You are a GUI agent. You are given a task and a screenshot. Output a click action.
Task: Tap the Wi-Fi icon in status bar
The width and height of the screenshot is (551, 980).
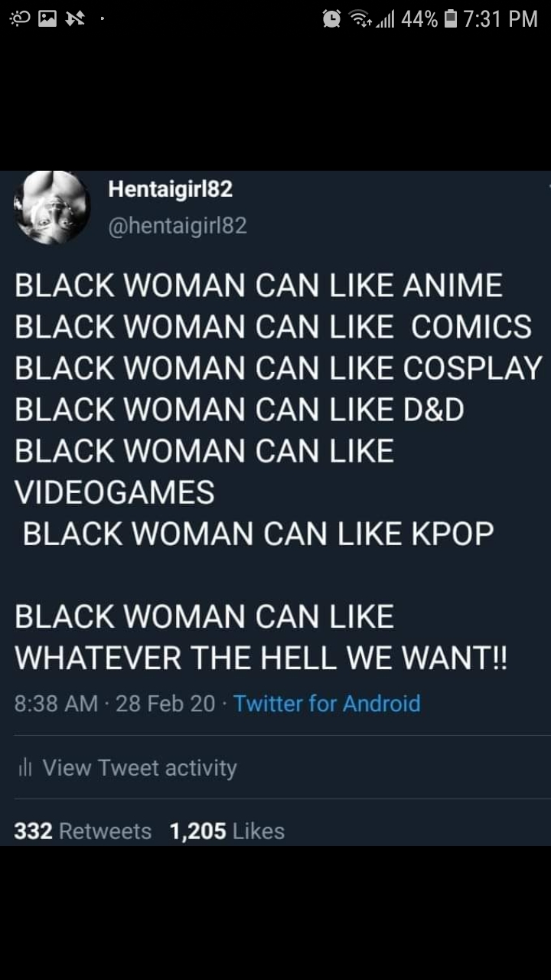[360, 18]
